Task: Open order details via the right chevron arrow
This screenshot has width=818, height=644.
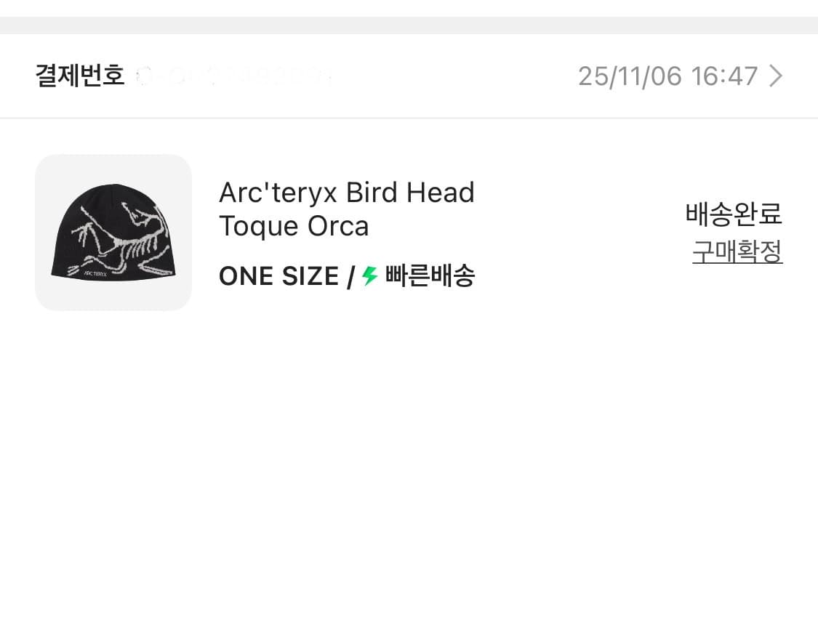Action: point(776,76)
